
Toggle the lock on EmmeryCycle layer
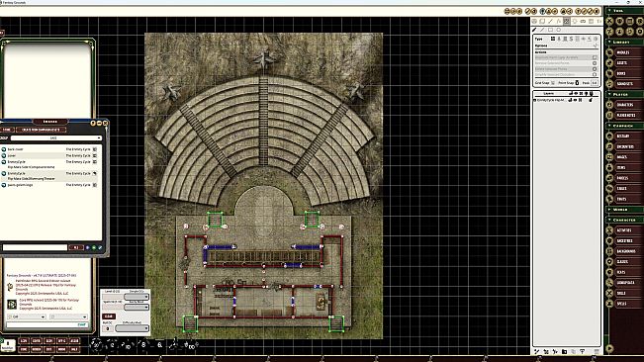[591, 100]
